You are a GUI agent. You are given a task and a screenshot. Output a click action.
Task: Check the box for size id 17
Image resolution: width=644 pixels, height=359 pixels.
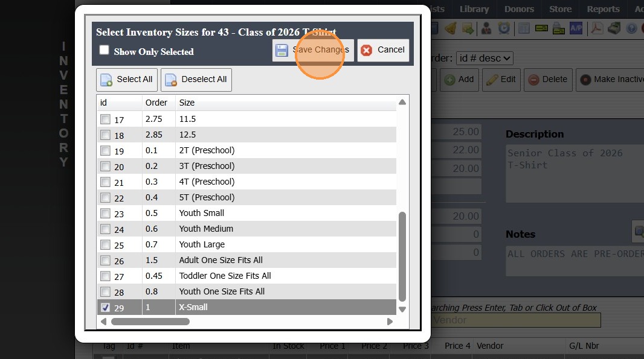click(x=105, y=119)
